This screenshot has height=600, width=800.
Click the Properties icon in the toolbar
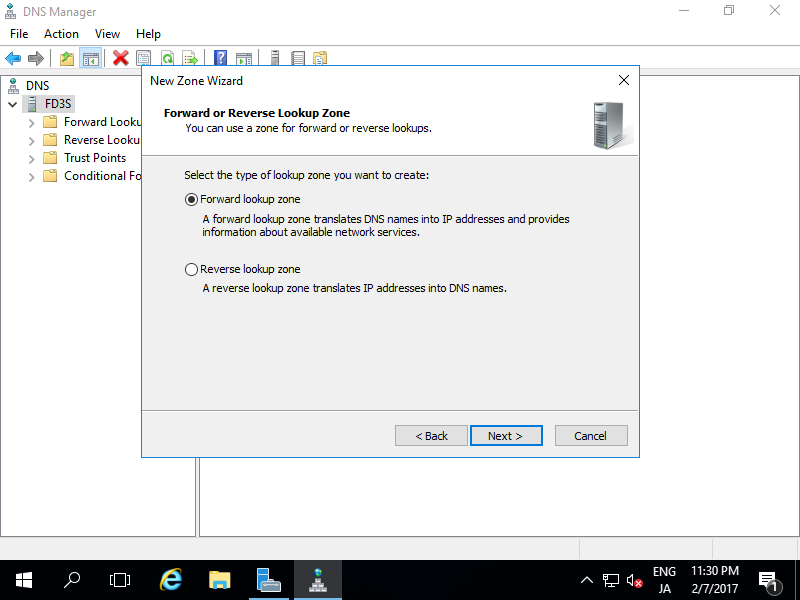(143, 57)
